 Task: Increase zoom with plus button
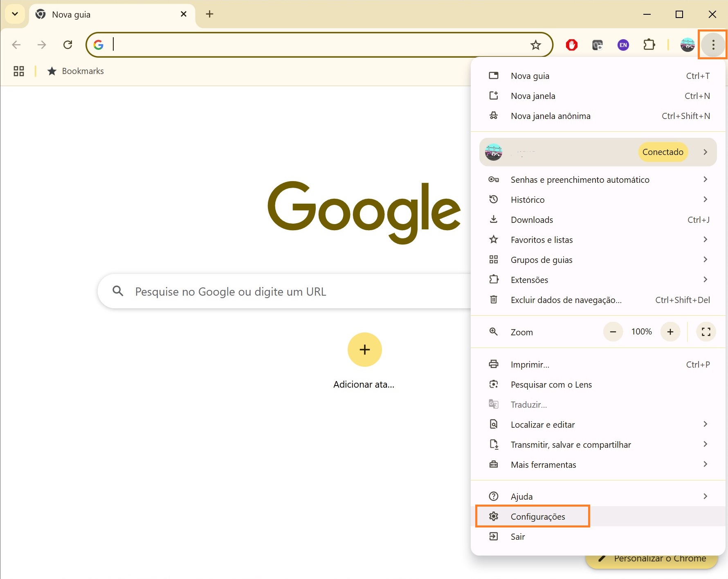[670, 332]
